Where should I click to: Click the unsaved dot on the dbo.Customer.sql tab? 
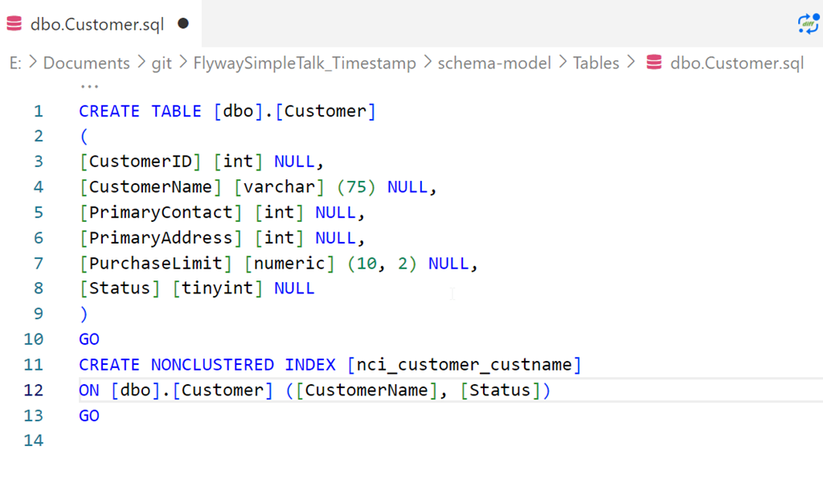click(183, 24)
